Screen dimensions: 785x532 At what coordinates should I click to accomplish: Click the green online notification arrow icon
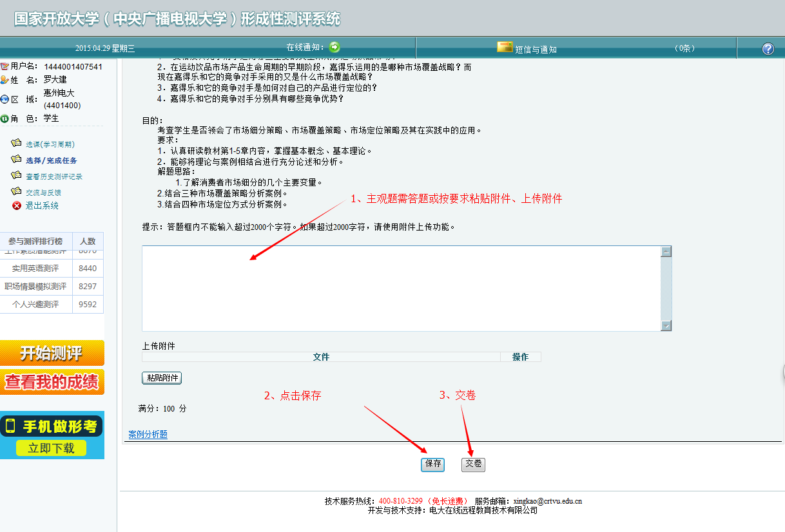pos(334,47)
